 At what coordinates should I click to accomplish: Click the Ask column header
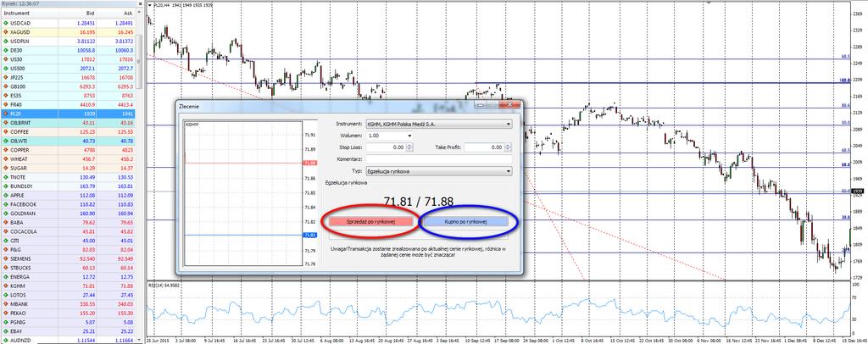click(117, 13)
